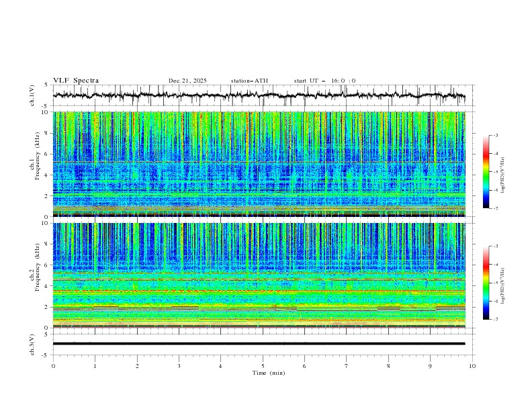The height and width of the screenshot is (411, 532).
Task: Select the Dec.21, 2025 date label
Action: tap(187, 81)
